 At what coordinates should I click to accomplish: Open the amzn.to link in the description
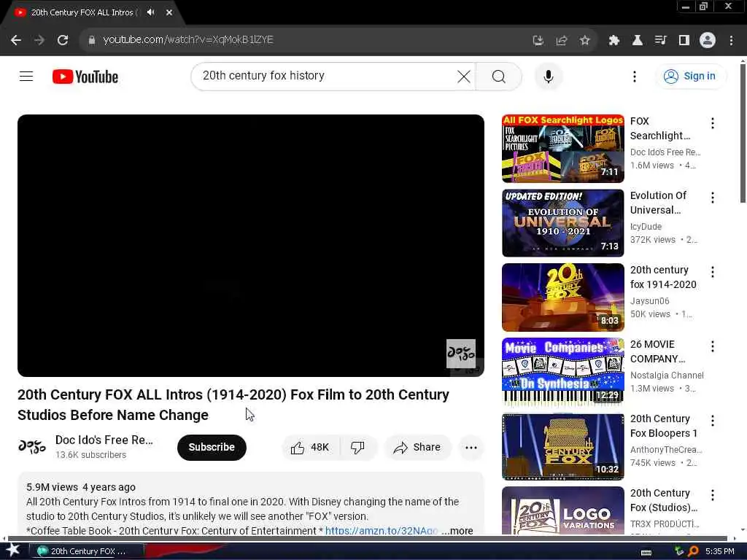[x=381, y=531]
